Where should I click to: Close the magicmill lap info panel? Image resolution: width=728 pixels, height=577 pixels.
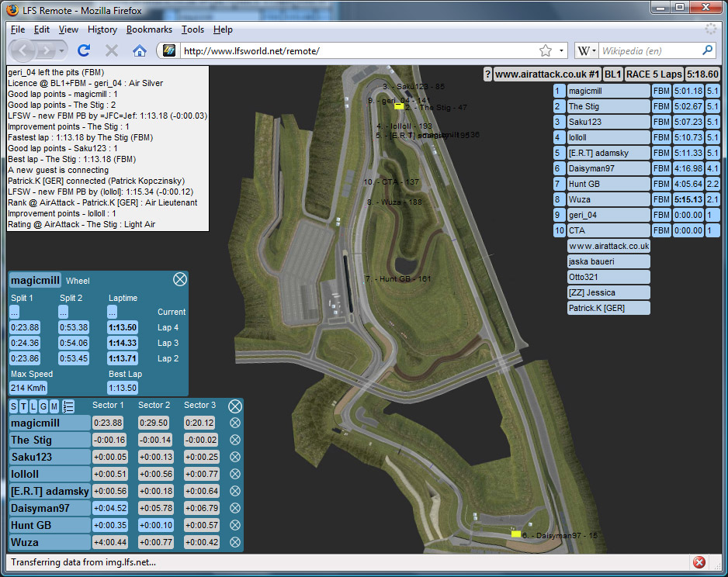[180, 279]
